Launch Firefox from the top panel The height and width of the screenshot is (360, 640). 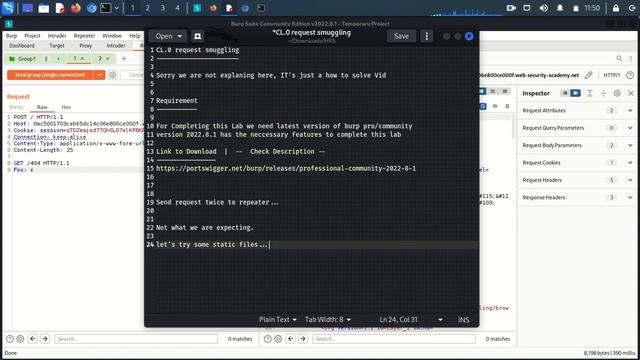point(76,8)
